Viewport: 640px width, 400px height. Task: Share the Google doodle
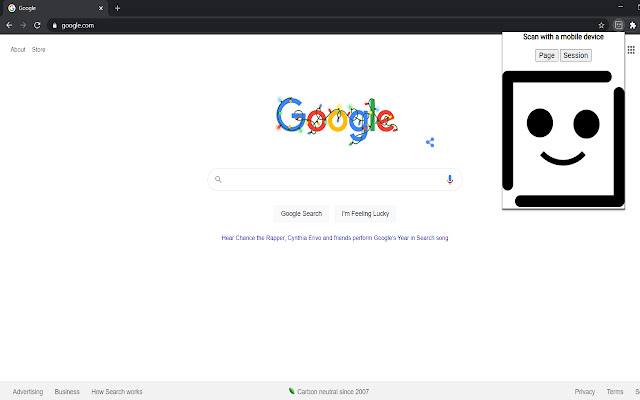(430, 142)
